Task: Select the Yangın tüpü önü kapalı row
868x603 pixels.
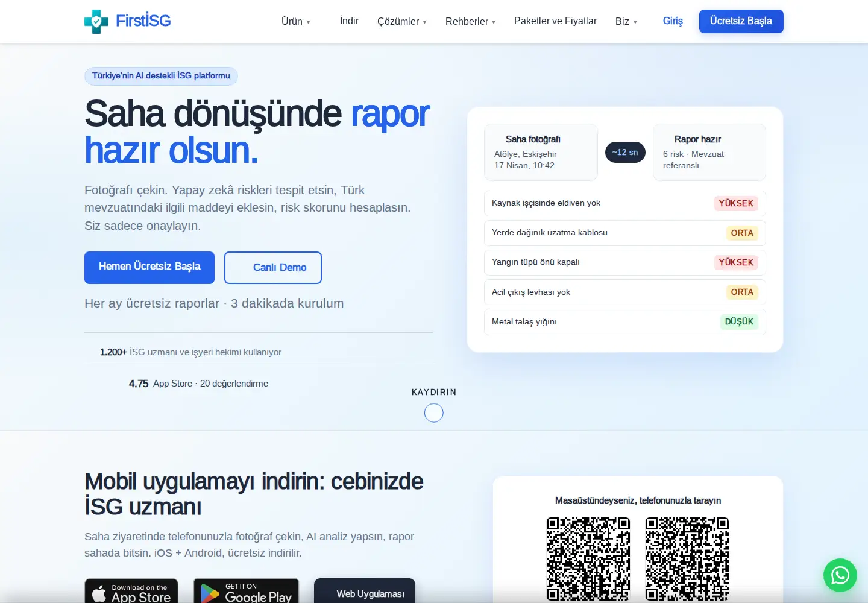Action: (x=625, y=262)
